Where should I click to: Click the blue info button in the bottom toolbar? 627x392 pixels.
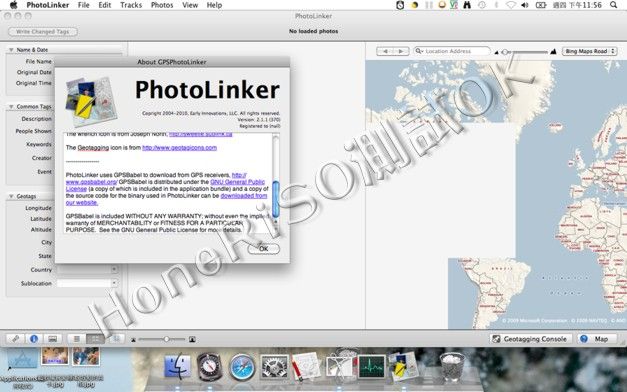pos(34,339)
